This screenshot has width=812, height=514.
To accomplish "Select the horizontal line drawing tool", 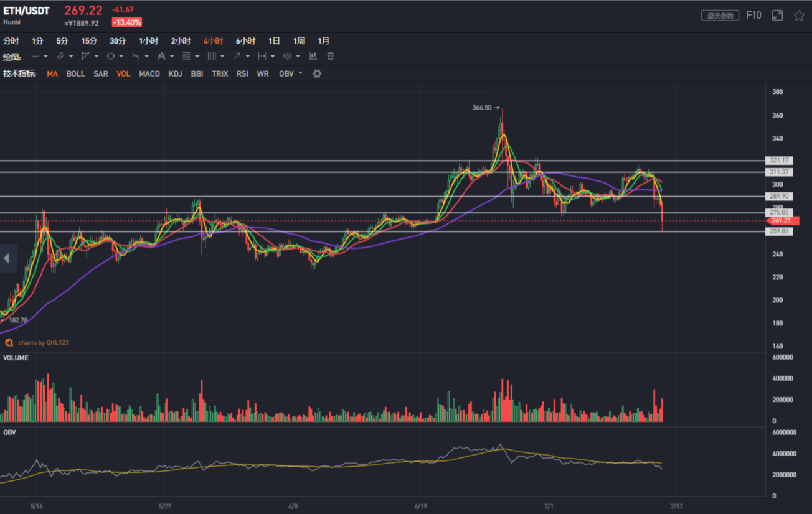I will [35, 56].
